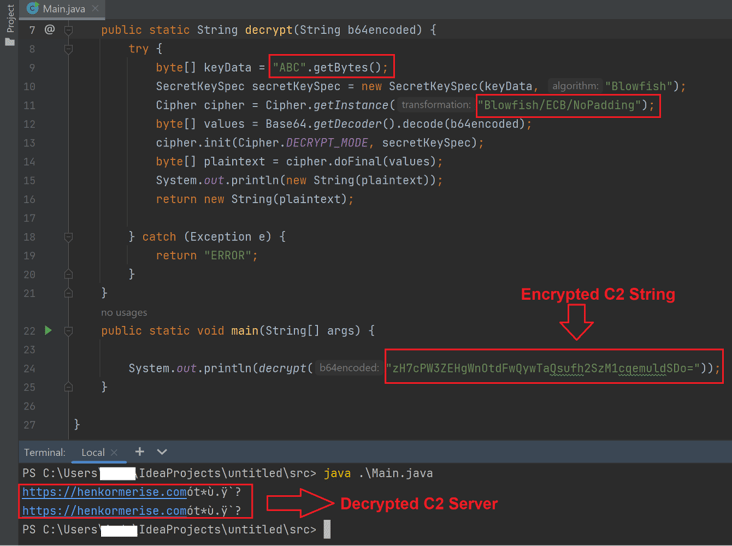Click the 'algorithm:' parameter hint
Screen dimensions: 732x546
tap(575, 86)
